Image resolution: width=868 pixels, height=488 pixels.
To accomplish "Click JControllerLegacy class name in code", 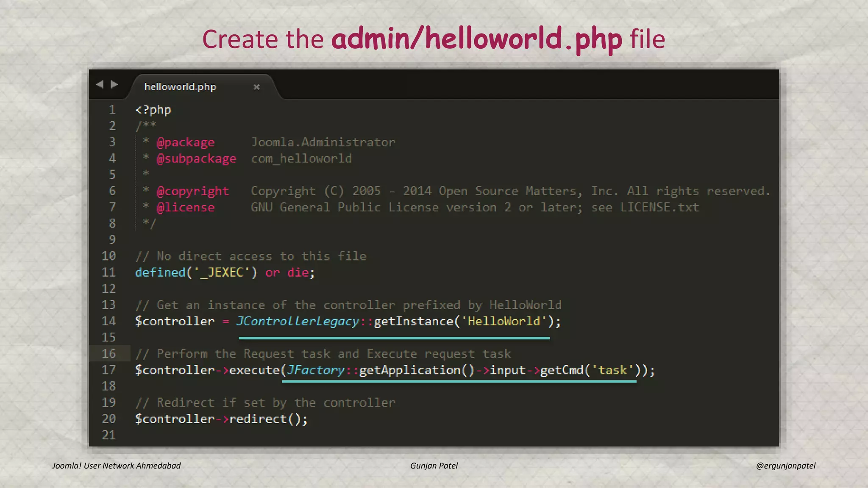I will [298, 321].
